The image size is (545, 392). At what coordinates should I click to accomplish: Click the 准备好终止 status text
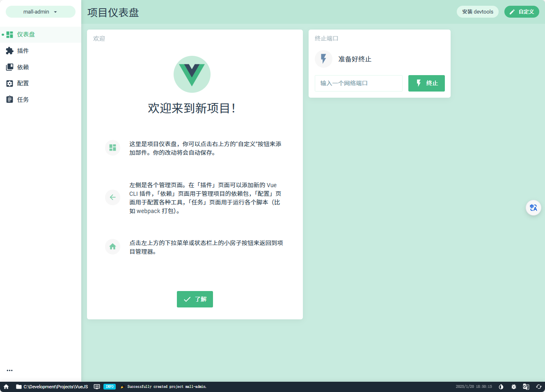(355, 59)
